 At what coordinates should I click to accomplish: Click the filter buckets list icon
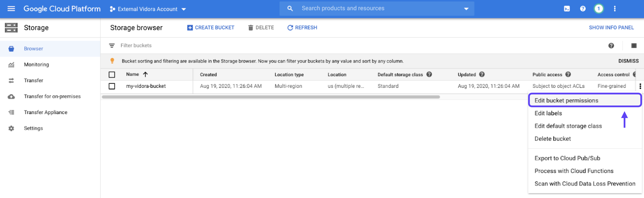(112, 46)
